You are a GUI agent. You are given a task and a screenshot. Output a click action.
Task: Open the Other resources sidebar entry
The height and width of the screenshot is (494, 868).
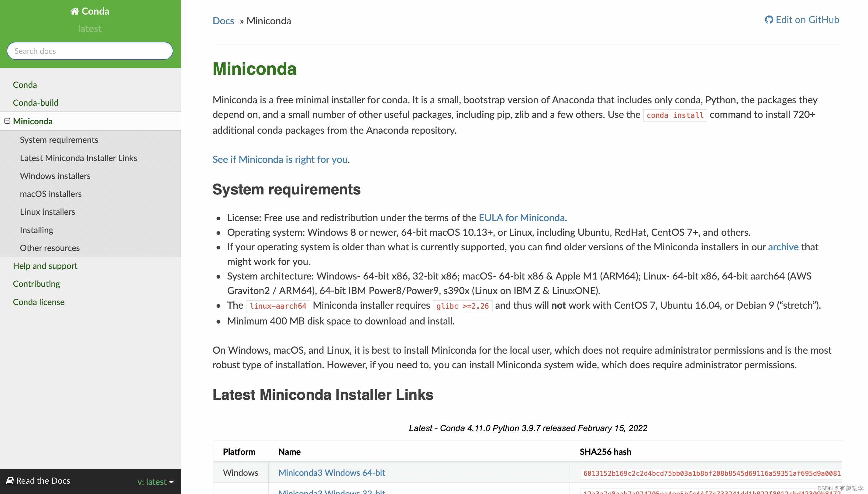(50, 248)
